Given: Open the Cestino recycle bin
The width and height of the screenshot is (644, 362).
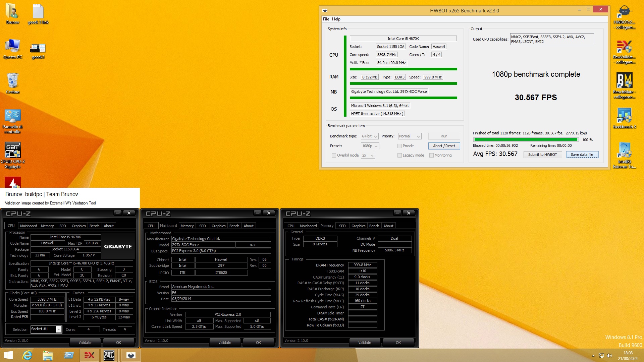Looking at the screenshot, I should click(x=12, y=84).
